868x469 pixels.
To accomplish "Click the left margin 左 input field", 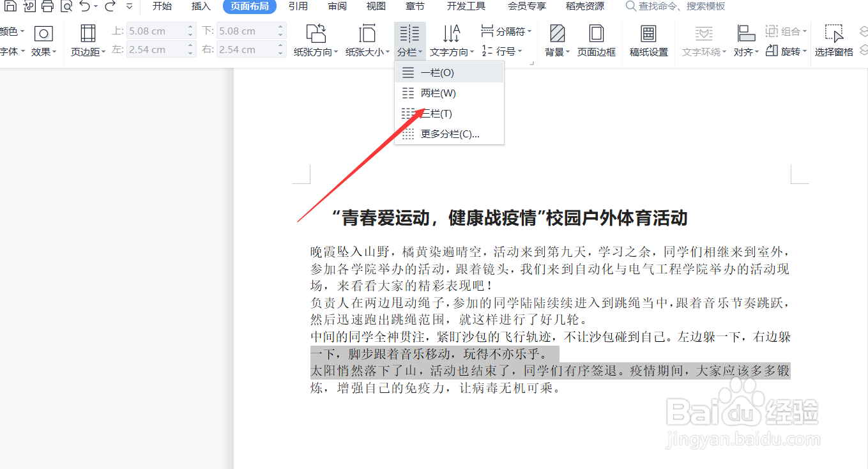I will click(161, 49).
